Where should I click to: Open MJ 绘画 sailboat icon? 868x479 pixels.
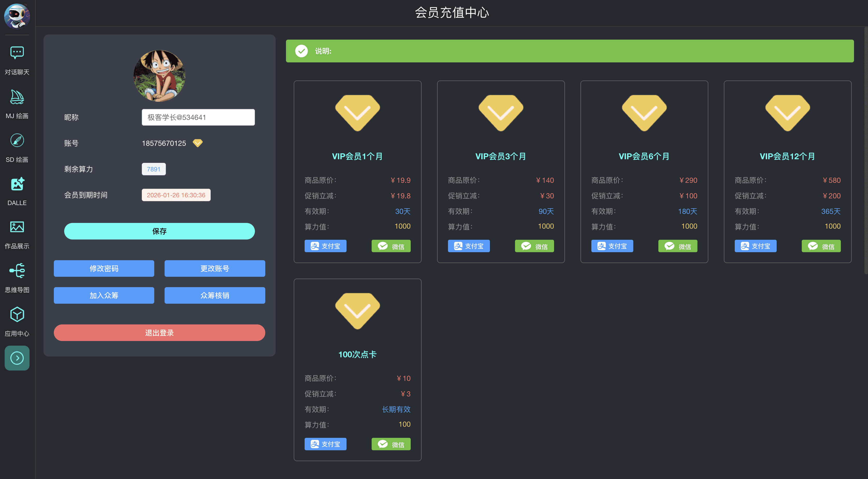[x=17, y=97]
